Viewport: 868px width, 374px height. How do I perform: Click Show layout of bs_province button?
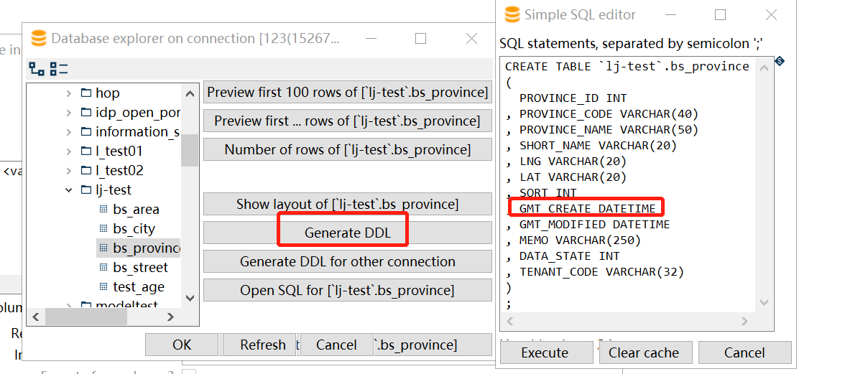348,204
